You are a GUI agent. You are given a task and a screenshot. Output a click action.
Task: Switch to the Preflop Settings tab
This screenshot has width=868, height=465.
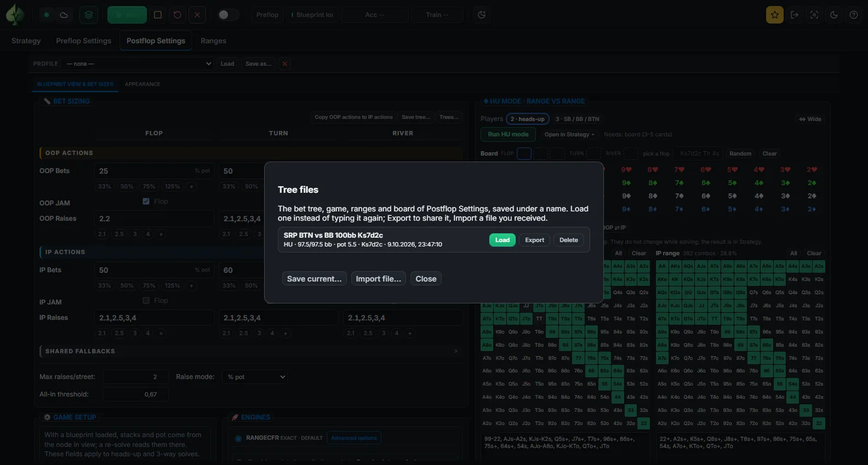tap(84, 41)
